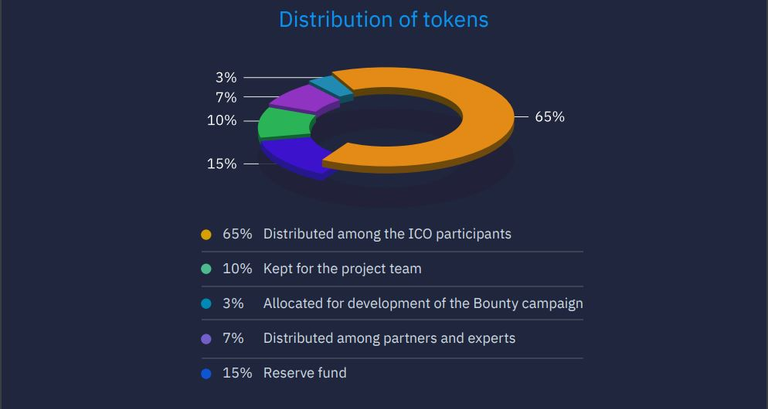
Task: Click the dark blue 15% donut segment
Action: (293, 153)
